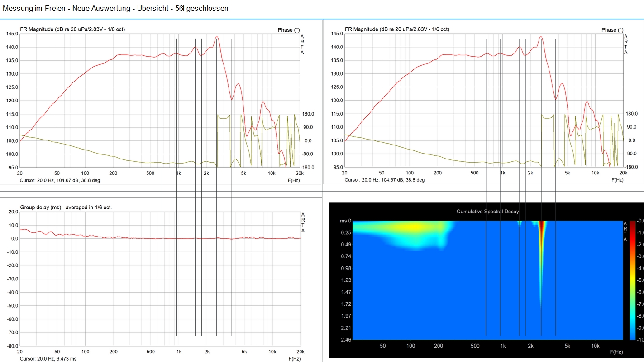Click the 'Phase (°)' label on the left chart

pyautogui.click(x=288, y=30)
